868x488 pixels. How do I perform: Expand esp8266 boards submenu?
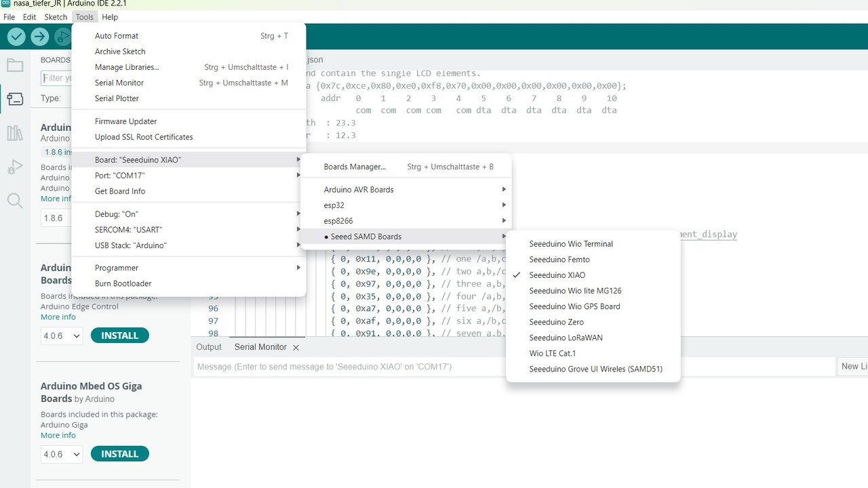click(406, 221)
